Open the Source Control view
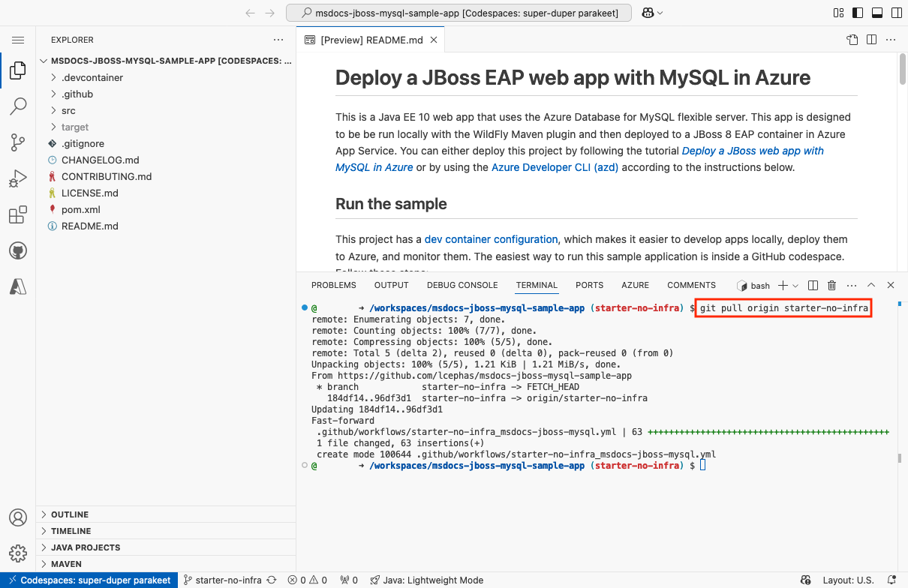 [18, 142]
